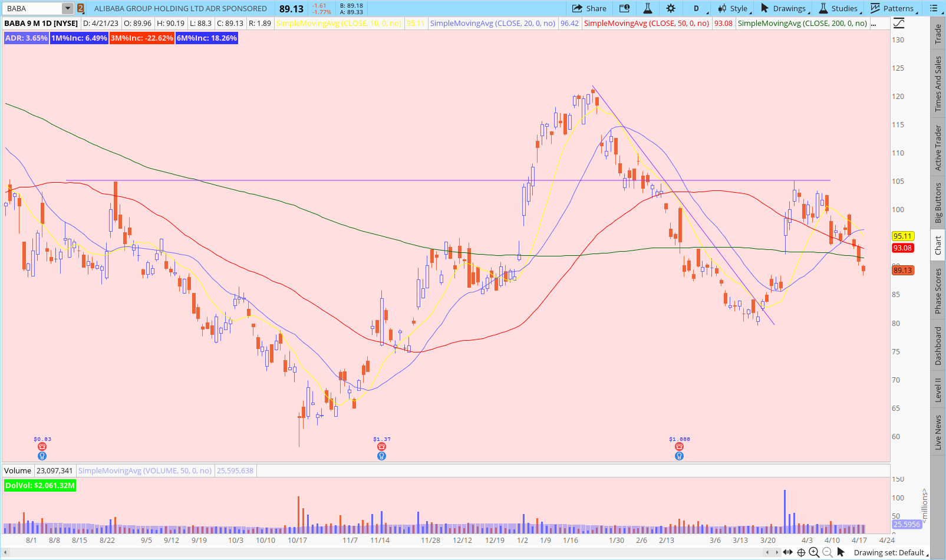Click the 23,097,341 volume value

[x=54, y=470]
